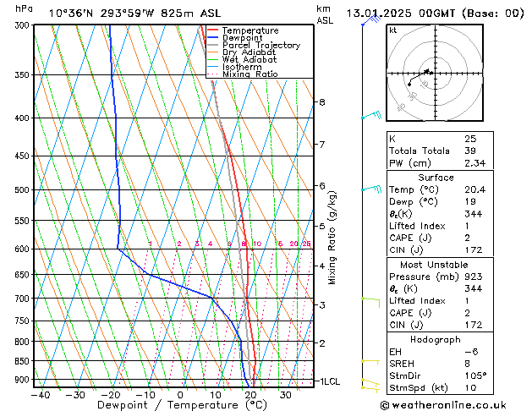Click the 1LCL marker on right axis
The image size is (532, 411).
(327, 381)
